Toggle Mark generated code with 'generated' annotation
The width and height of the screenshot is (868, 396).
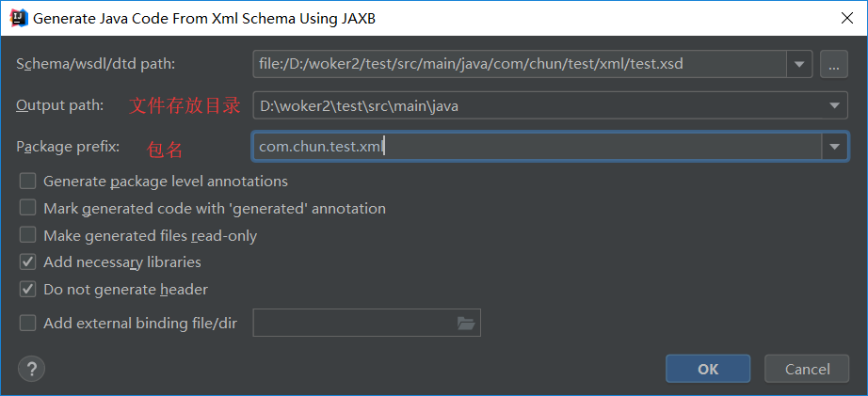[28, 208]
